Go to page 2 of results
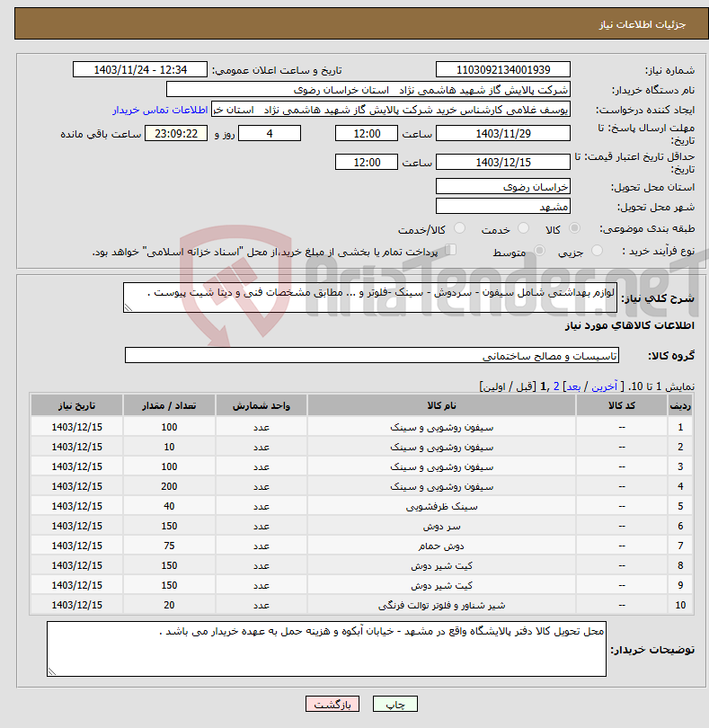The height and width of the screenshot is (728, 709). (x=556, y=386)
